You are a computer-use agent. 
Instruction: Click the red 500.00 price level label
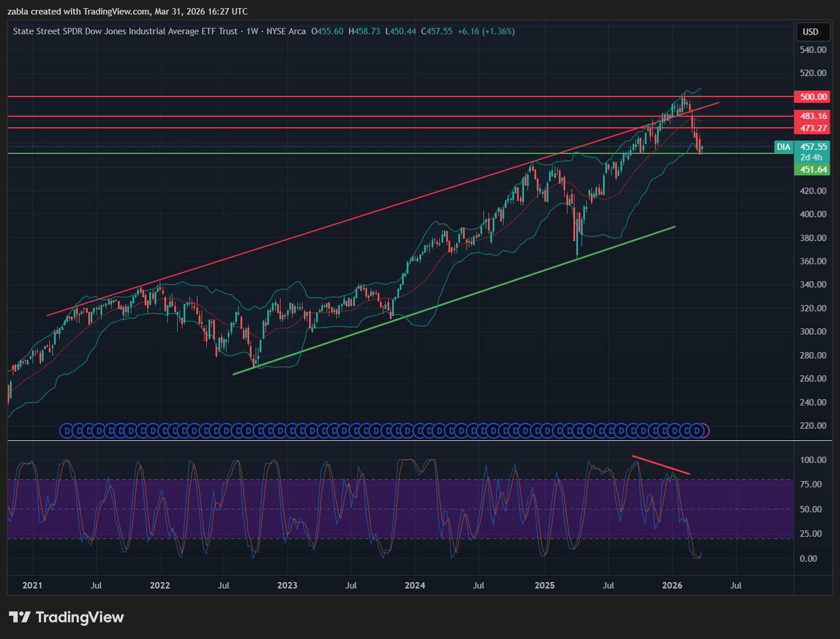pyautogui.click(x=813, y=97)
